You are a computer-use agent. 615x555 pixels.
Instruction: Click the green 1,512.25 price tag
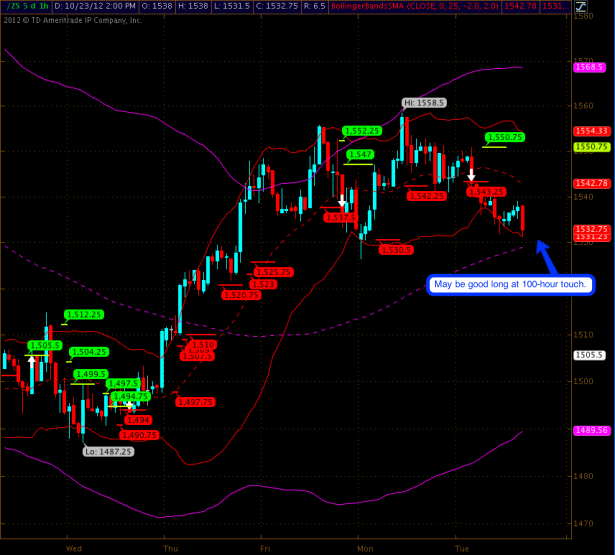pos(84,315)
